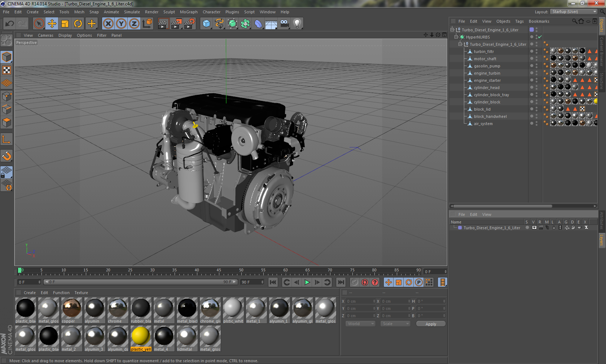Open deformer objects icon

point(258,24)
